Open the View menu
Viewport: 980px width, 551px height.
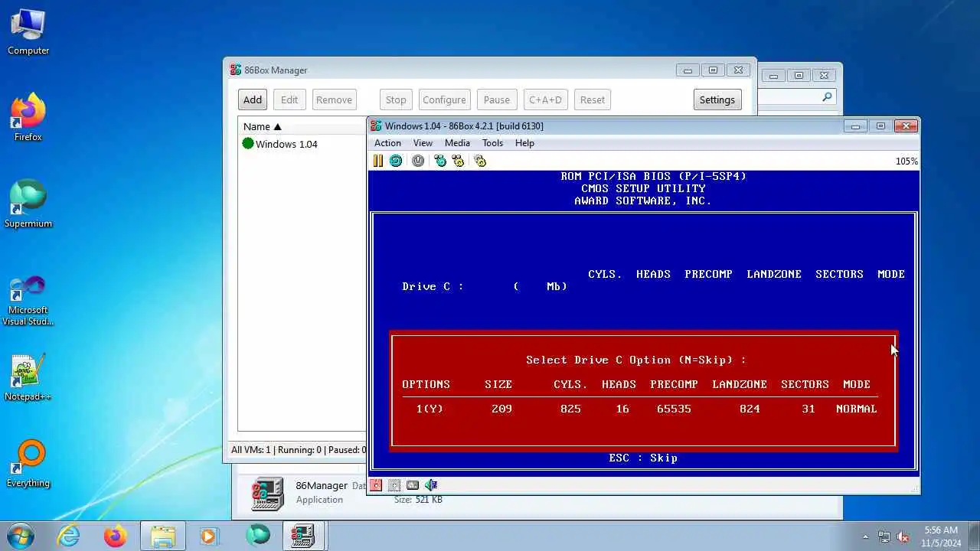coord(423,143)
